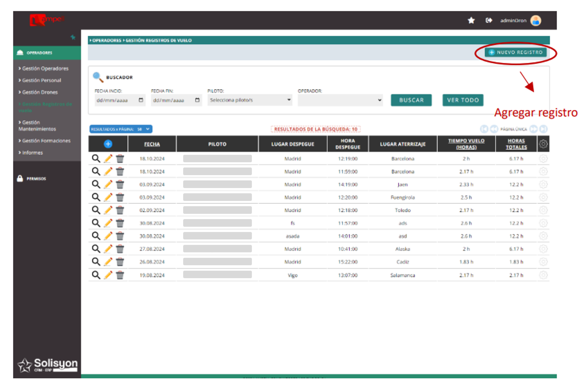The height and width of the screenshot is (388, 588).
Task: Click the Ver Todo button
Action: tap(463, 100)
